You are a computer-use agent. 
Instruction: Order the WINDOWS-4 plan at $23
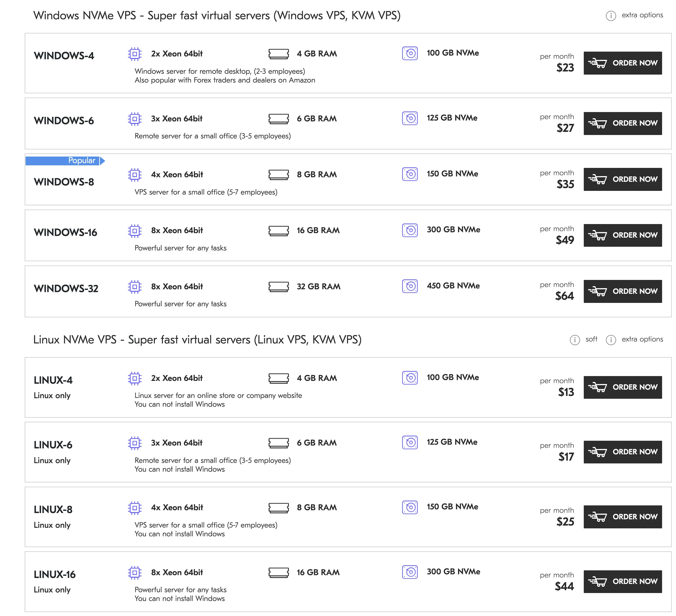622,63
